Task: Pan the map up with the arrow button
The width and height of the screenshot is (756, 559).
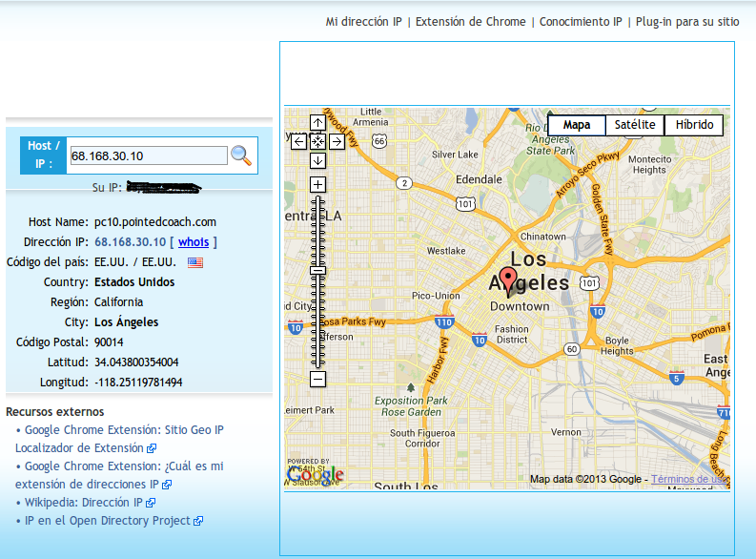Action: (x=317, y=122)
